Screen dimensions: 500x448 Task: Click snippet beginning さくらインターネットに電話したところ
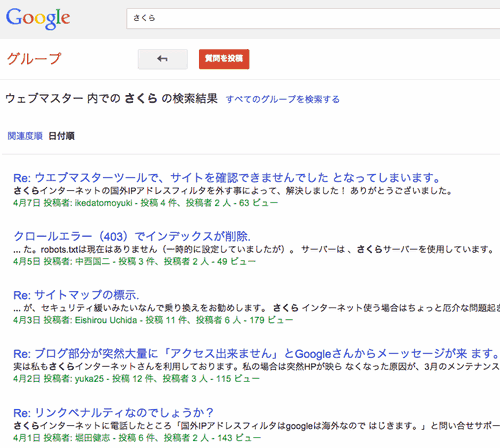pos(256,426)
